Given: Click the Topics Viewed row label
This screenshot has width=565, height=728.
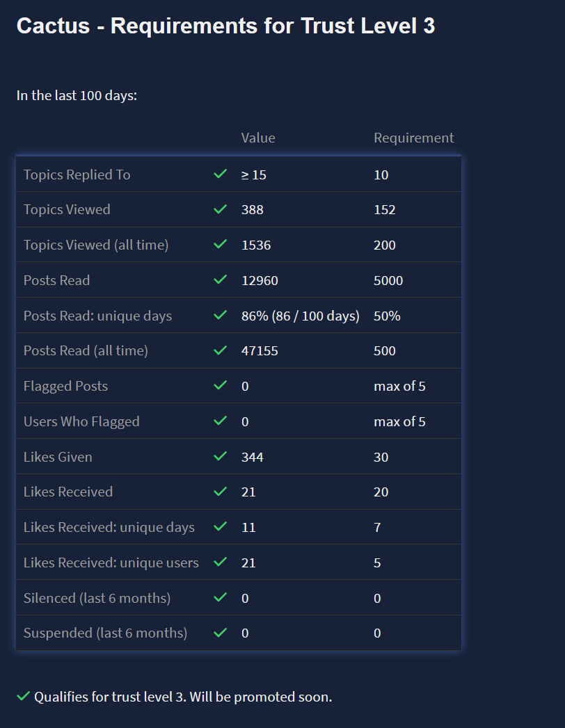Looking at the screenshot, I should pyautogui.click(x=67, y=209).
